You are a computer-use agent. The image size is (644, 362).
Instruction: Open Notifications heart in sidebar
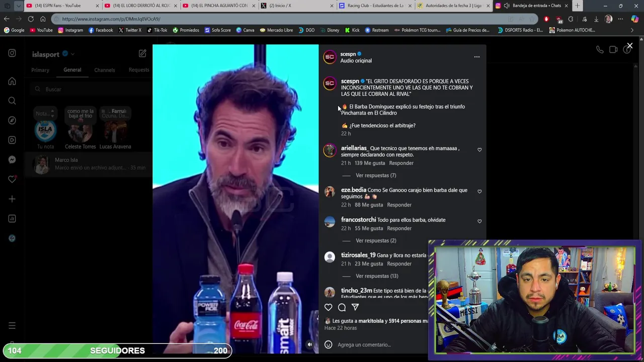click(x=12, y=179)
